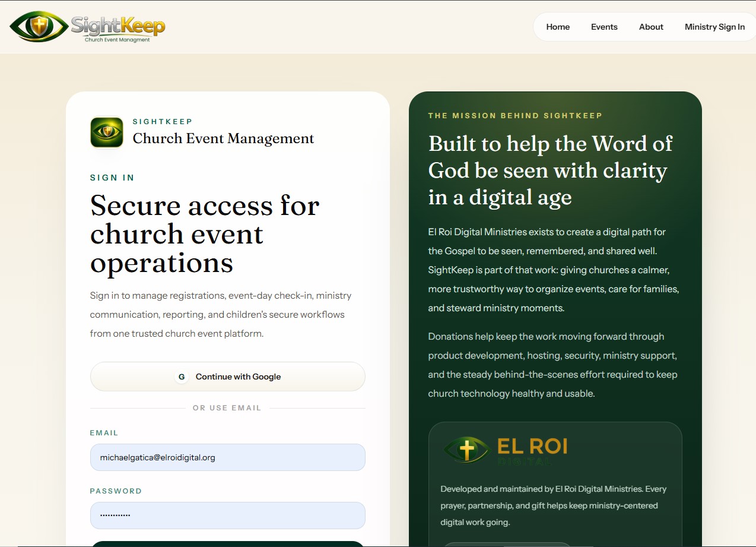Click the PASSWORD field label
The height and width of the screenshot is (547, 756).
[x=116, y=491]
